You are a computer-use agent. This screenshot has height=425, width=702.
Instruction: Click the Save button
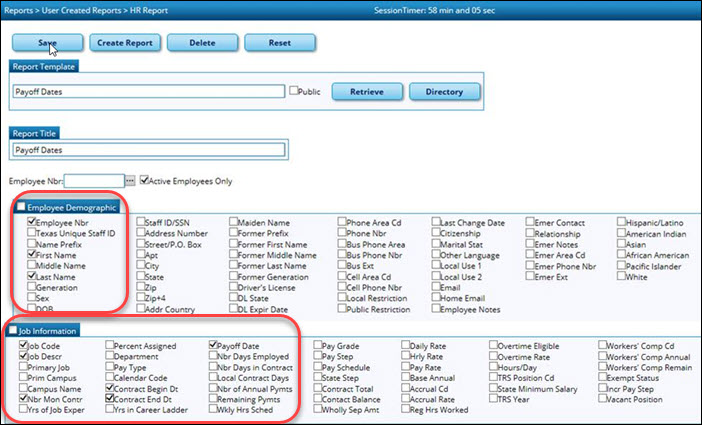click(47, 43)
